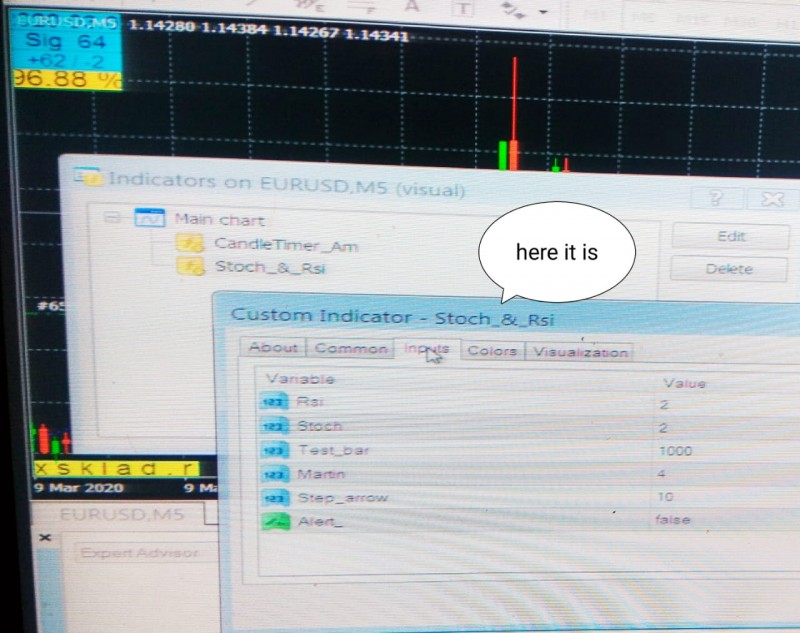This screenshot has width=800, height=633.
Task: Click the Alert_ value false
Action: point(672,520)
